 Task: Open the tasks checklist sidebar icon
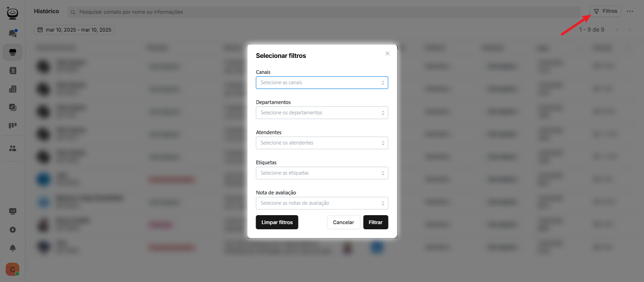click(13, 107)
